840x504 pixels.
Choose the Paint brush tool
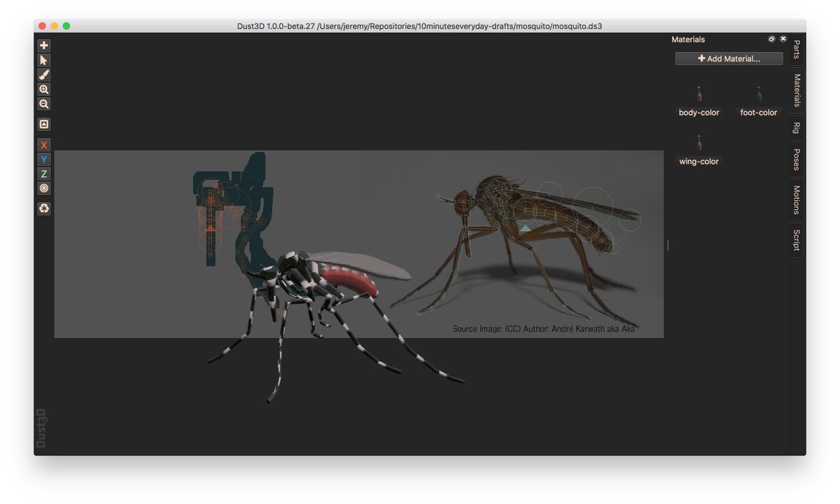coord(44,75)
